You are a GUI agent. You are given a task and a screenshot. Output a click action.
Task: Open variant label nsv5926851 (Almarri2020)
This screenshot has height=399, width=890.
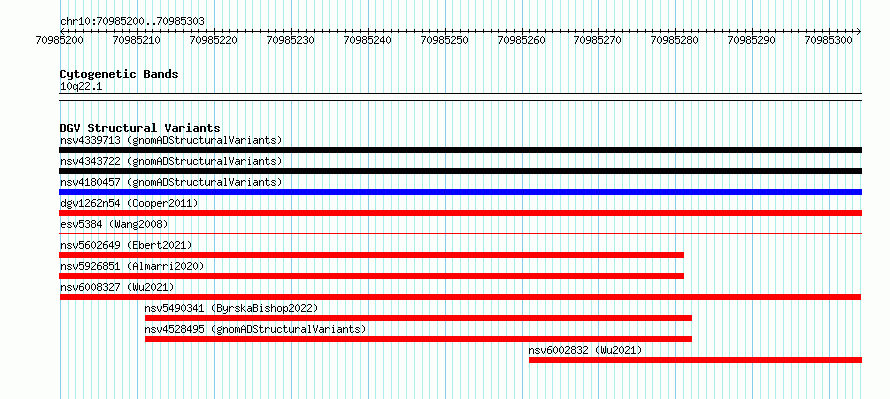pyautogui.click(x=132, y=266)
